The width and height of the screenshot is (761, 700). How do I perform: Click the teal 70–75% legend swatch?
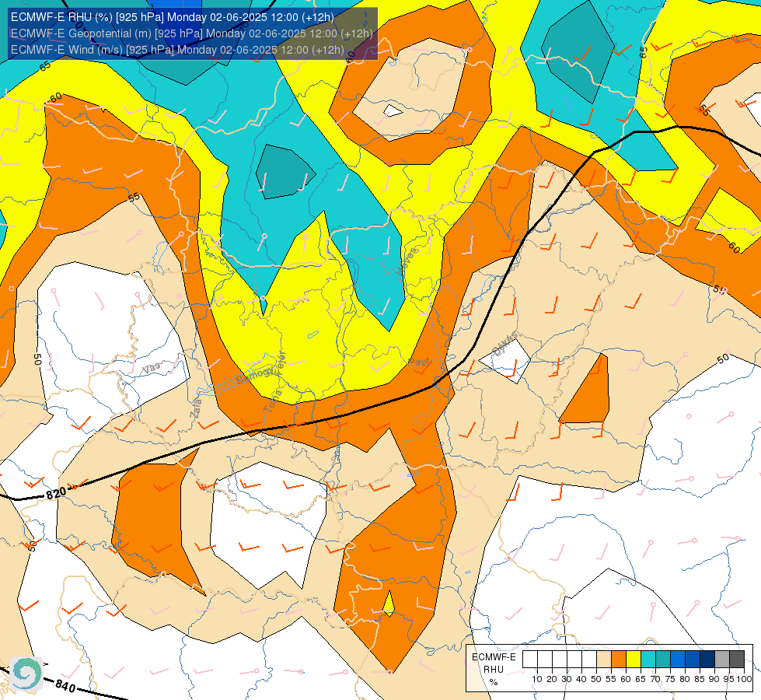click(x=663, y=659)
